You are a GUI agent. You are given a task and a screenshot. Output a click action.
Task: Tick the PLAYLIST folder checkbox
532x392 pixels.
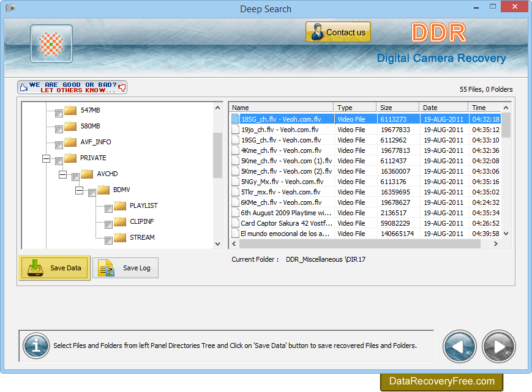click(108, 209)
